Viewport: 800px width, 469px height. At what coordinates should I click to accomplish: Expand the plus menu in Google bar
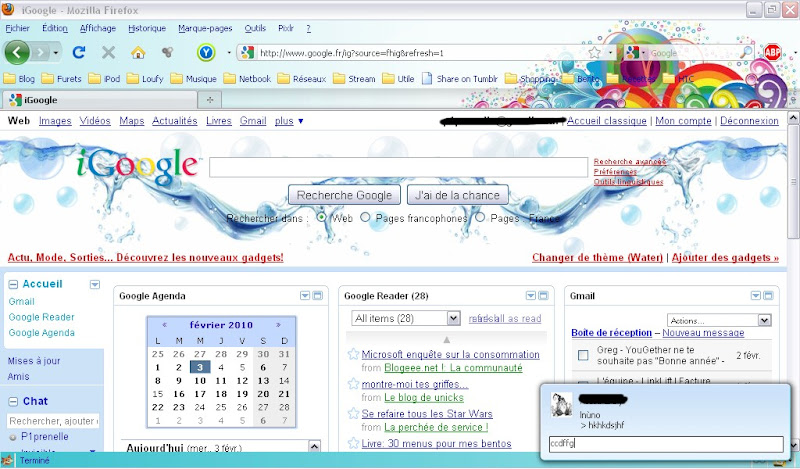click(x=289, y=121)
